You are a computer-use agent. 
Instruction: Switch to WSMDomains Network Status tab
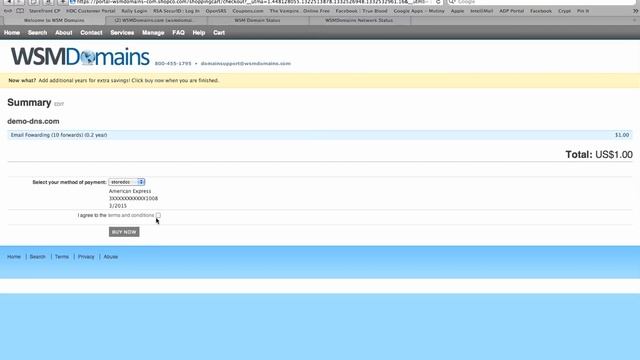[x=359, y=20]
